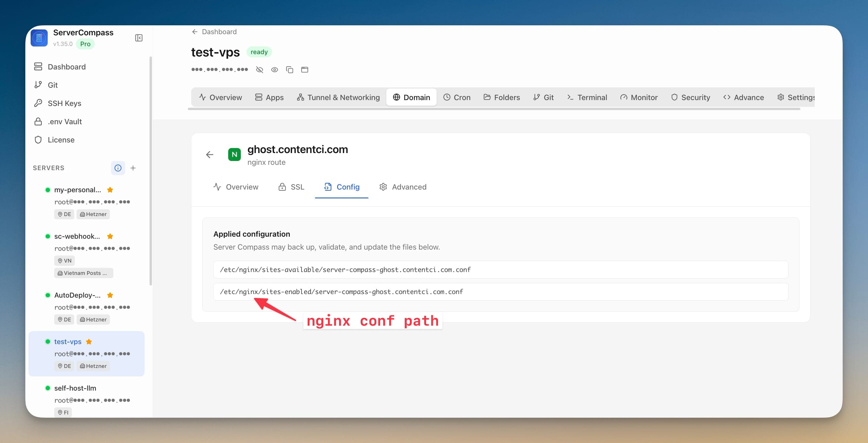The width and height of the screenshot is (868, 443).
Task: Open the Settings tab
Action: 796,97
